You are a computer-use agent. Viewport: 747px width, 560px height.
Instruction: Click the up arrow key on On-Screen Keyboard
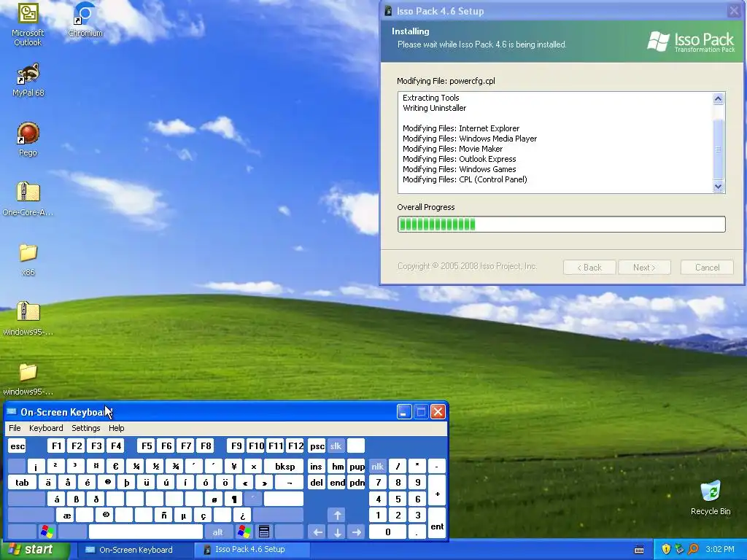coord(337,515)
